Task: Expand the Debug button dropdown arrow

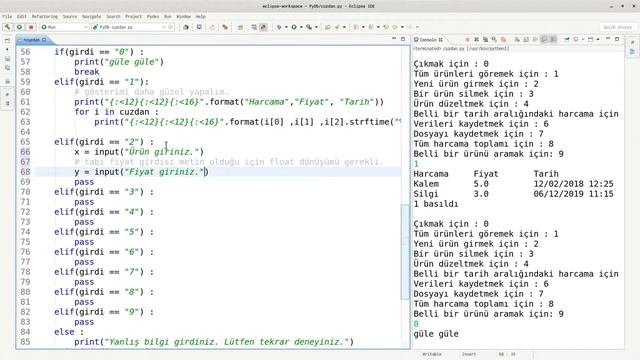Action: click(286, 27)
